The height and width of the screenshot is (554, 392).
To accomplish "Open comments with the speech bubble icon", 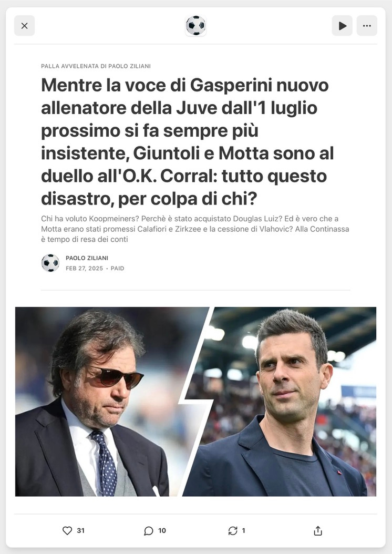I will (149, 531).
